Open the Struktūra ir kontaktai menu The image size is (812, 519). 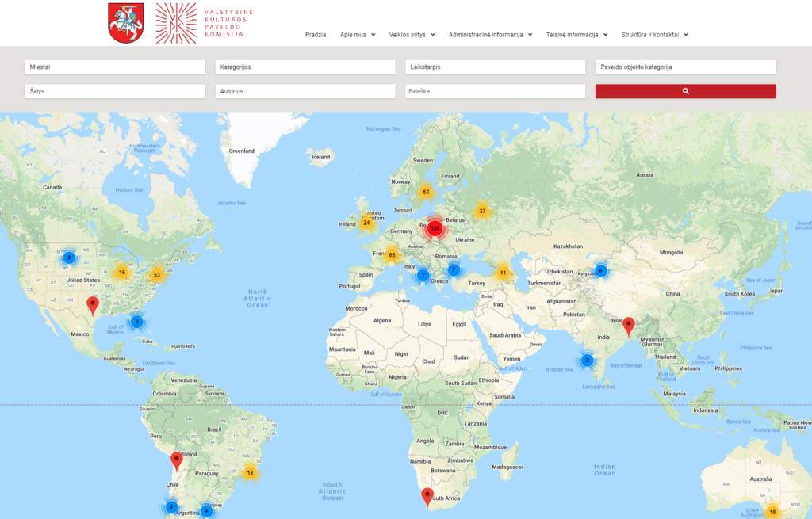click(x=654, y=35)
